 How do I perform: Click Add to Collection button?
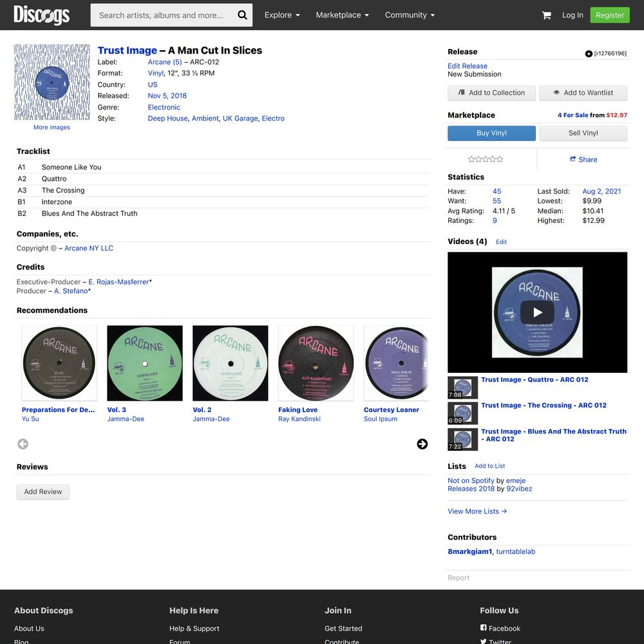[491, 93]
